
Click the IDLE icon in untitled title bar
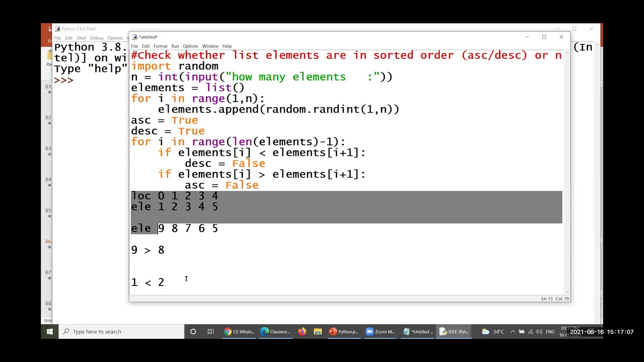134,37
